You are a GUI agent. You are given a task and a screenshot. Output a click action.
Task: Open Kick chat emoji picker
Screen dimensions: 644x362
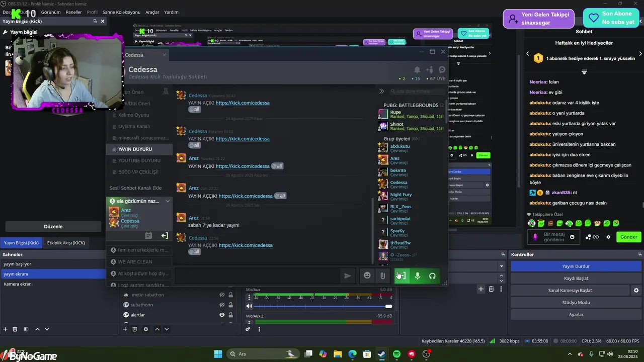coord(572,237)
